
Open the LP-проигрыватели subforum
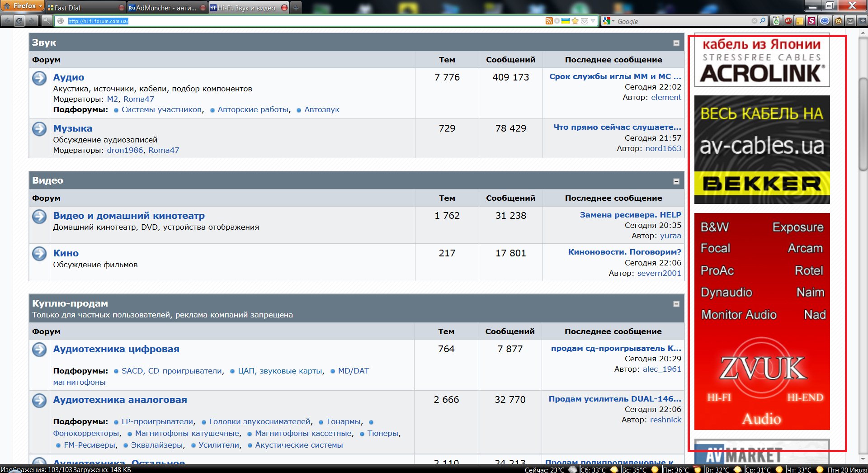pyautogui.click(x=157, y=421)
